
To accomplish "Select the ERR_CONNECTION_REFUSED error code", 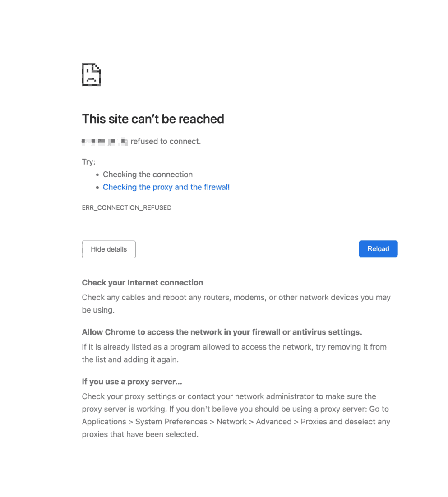I will [126, 207].
